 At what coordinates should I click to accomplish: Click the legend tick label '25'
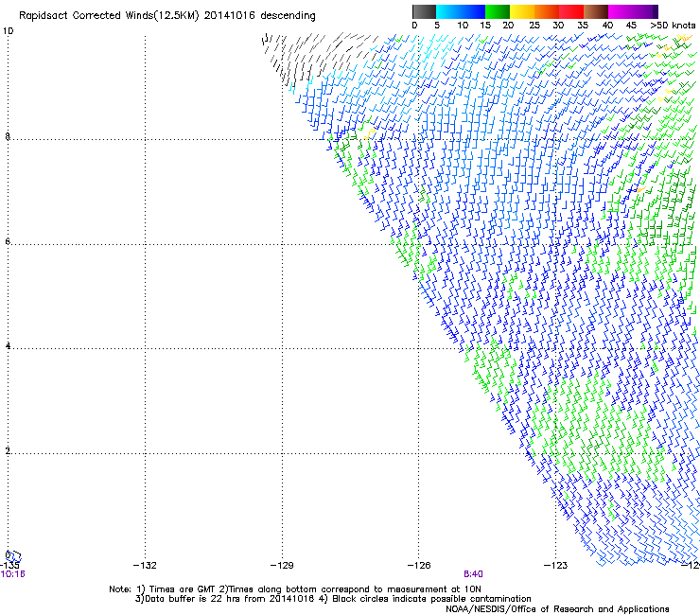point(534,26)
